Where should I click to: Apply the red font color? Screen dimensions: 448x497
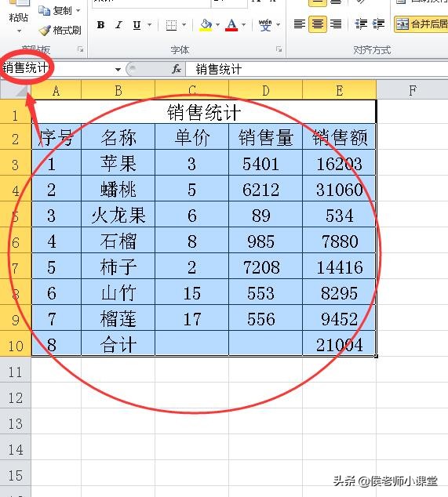(231, 25)
